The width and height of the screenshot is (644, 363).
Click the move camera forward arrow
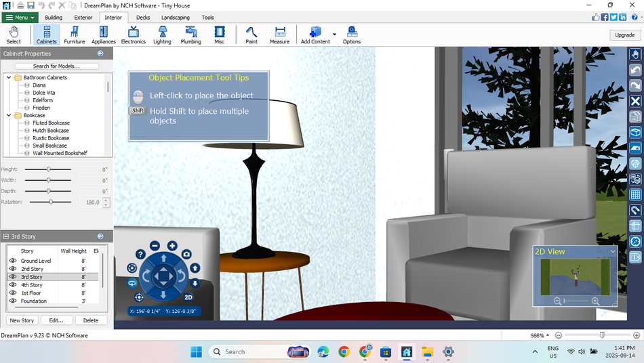[x=163, y=259]
